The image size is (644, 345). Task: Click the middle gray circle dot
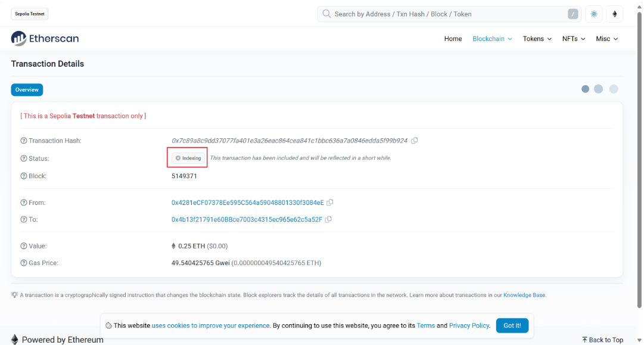point(598,89)
